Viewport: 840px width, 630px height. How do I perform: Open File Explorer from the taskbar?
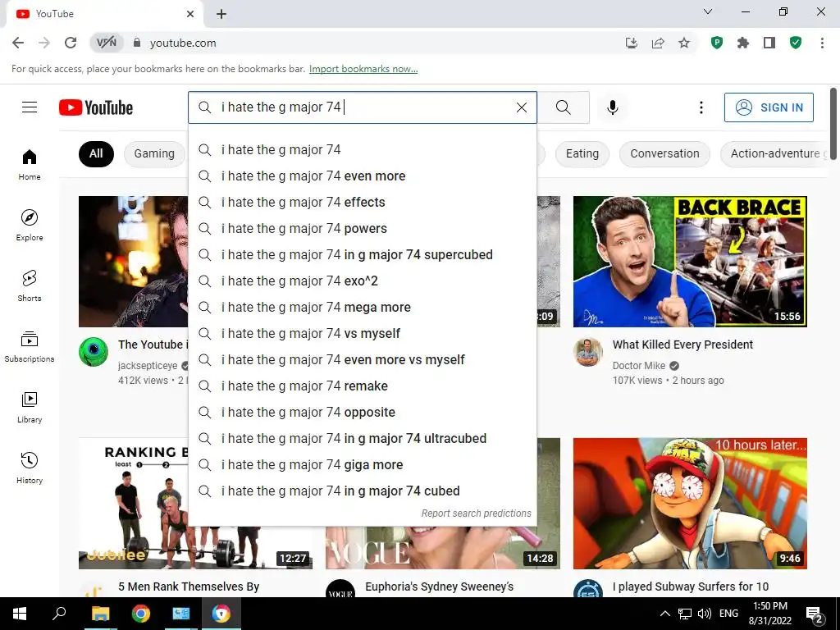click(x=100, y=614)
